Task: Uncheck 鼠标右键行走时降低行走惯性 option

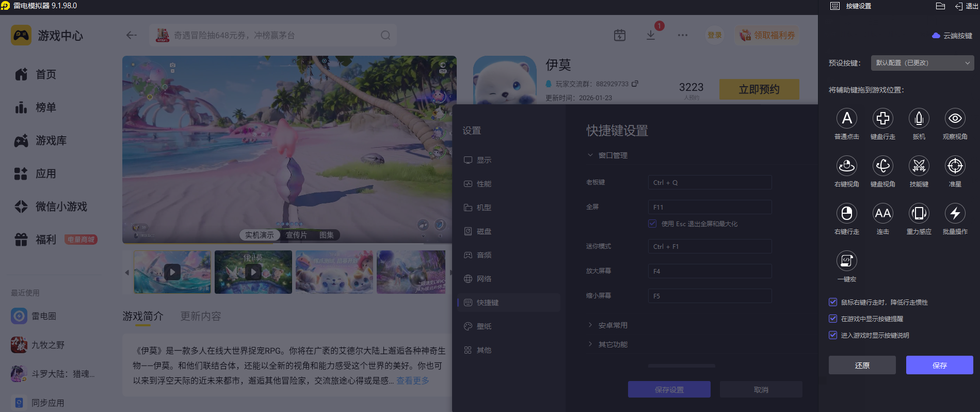Action: (832, 302)
